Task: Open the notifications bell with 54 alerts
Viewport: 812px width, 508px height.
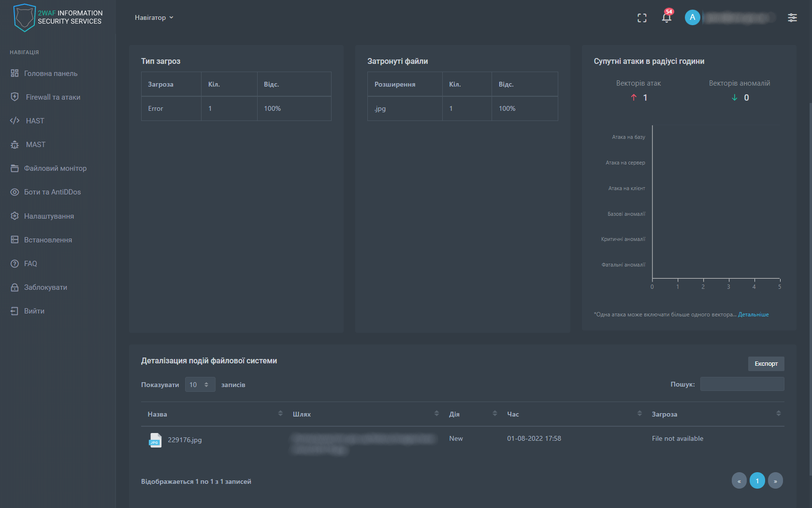Action: pos(666,17)
